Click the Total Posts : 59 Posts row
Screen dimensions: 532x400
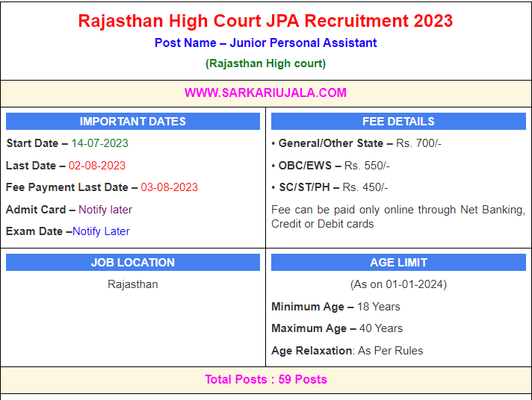point(265,379)
